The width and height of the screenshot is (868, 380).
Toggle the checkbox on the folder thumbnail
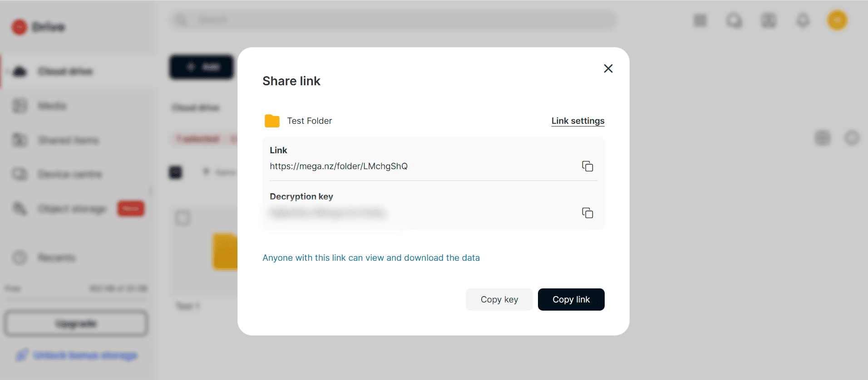coord(183,218)
